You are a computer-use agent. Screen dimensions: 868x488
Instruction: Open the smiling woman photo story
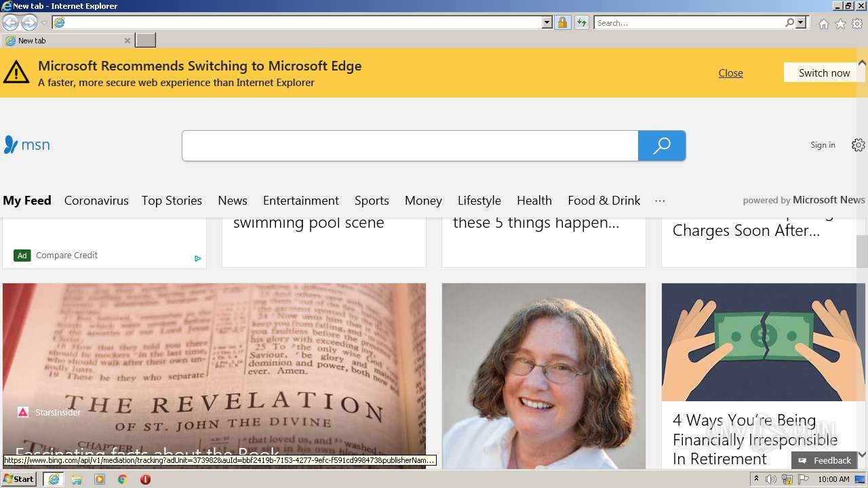click(544, 376)
